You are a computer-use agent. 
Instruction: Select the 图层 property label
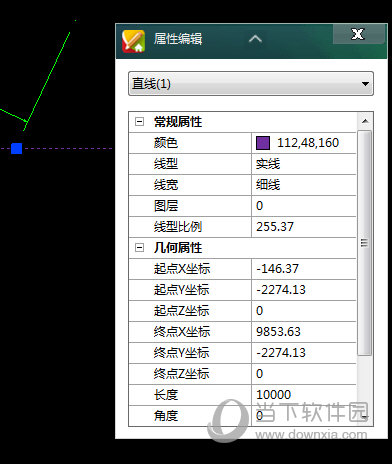click(x=166, y=206)
